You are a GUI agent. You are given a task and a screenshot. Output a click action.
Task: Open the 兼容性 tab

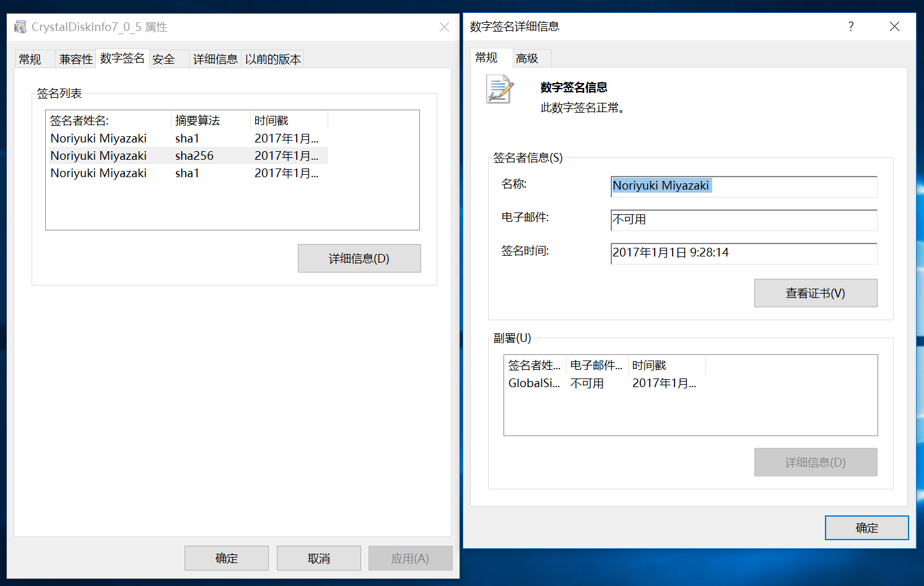(x=76, y=59)
